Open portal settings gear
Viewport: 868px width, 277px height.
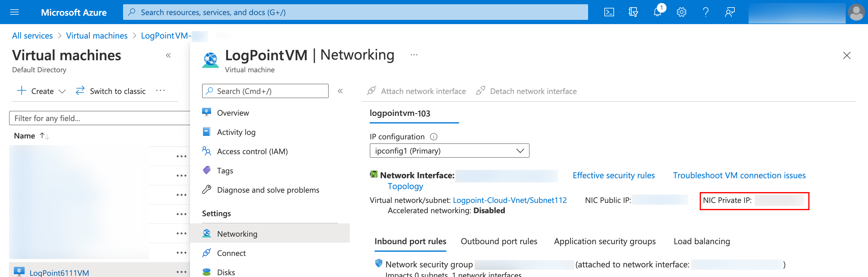tap(681, 12)
